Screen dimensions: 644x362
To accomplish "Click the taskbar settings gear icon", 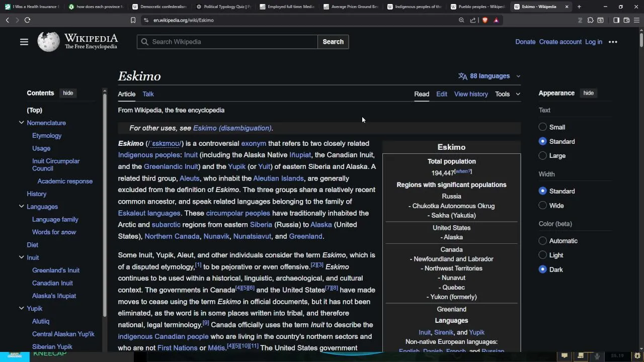I will pos(637,355).
